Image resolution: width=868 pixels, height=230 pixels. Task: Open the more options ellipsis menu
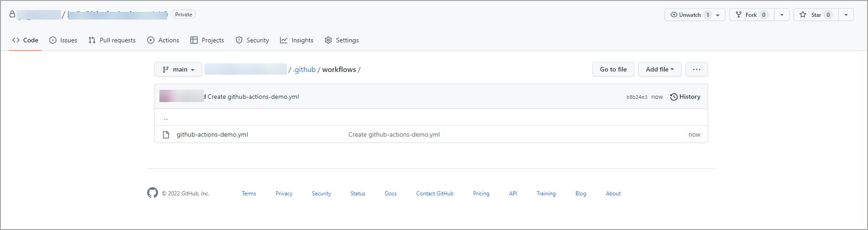[x=696, y=69]
